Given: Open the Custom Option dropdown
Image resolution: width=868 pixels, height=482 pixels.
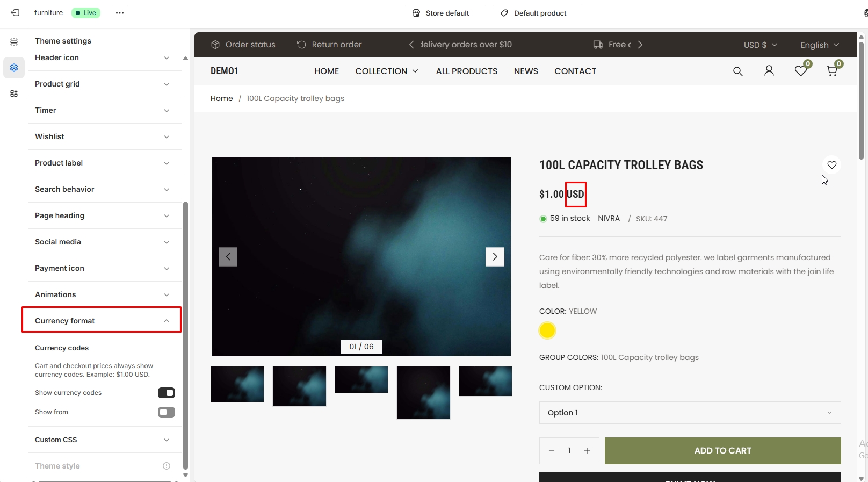Looking at the screenshot, I should coord(690,413).
